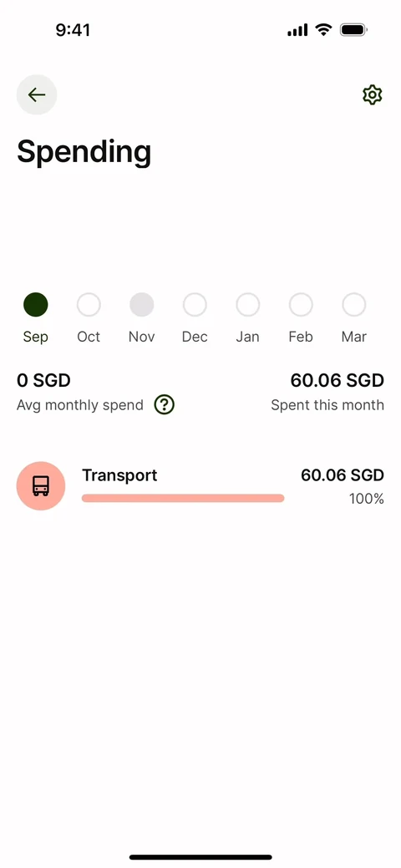Tap the back arrow button
This screenshot has width=401, height=868.
pos(37,94)
